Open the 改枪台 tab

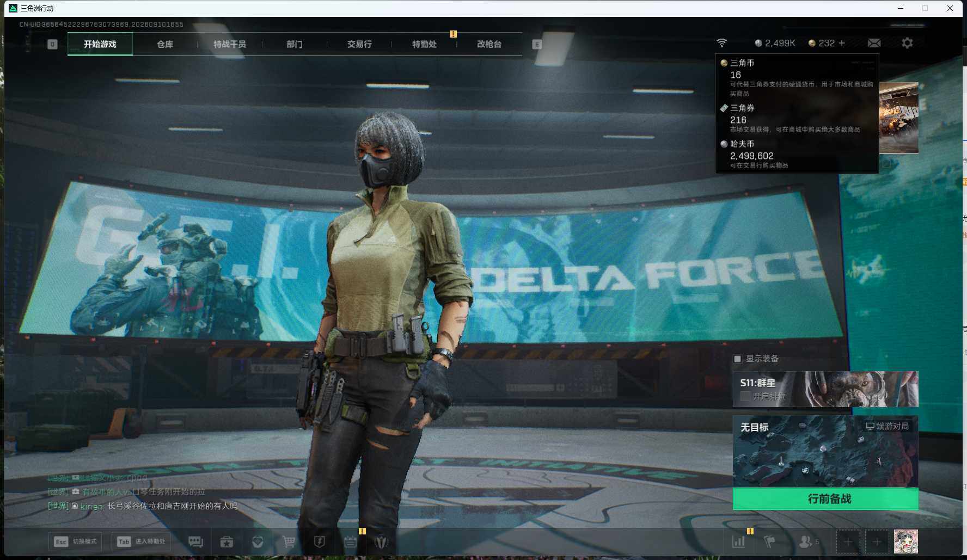pyautogui.click(x=489, y=44)
